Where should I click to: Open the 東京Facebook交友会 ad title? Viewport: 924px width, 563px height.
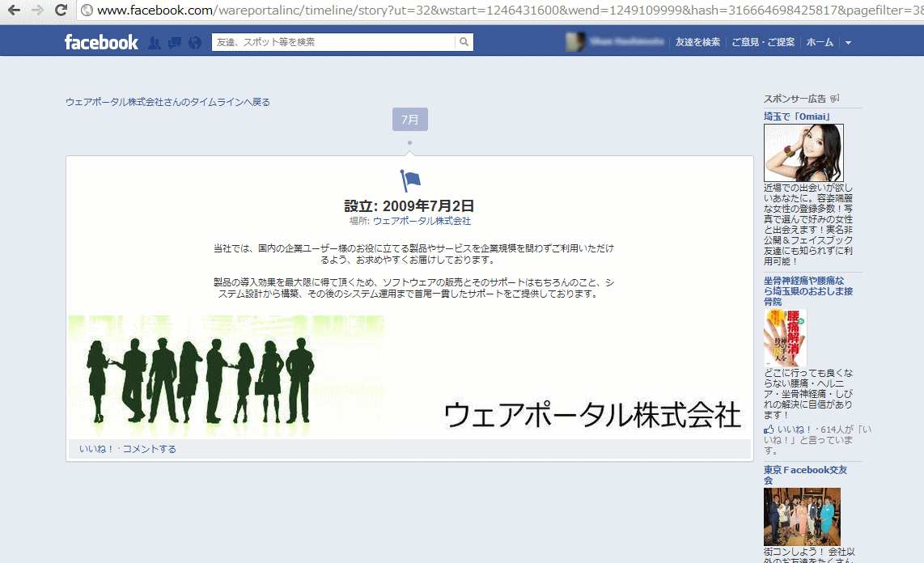point(806,475)
